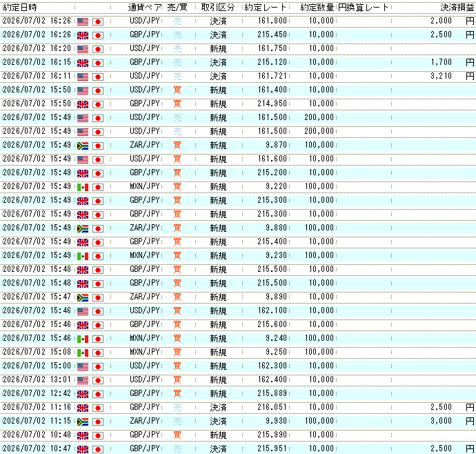The width and height of the screenshot is (476, 454).
Task: Click the South Africa flag in the 11:15 row
Action: 83,422
